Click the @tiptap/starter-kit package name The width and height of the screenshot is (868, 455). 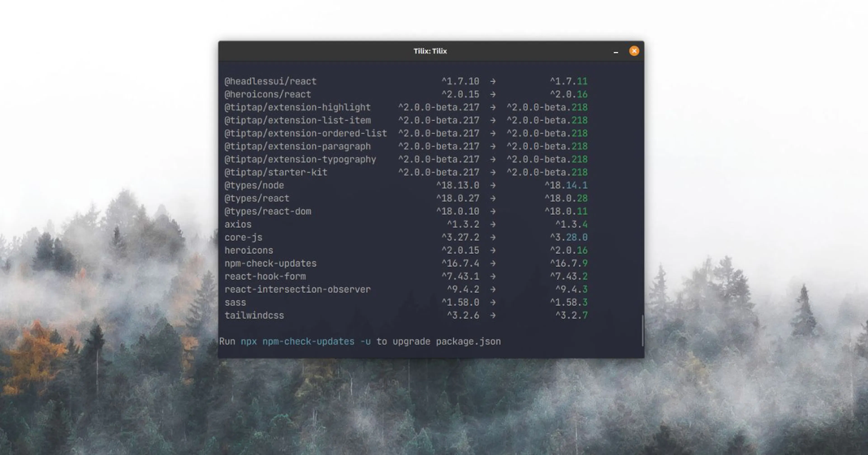tap(276, 172)
